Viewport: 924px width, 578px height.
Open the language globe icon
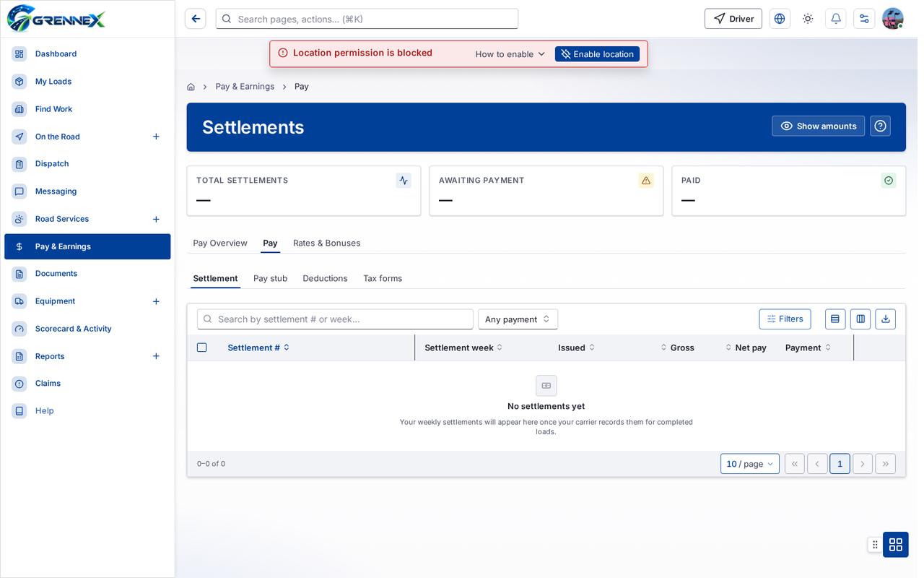click(x=780, y=19)
